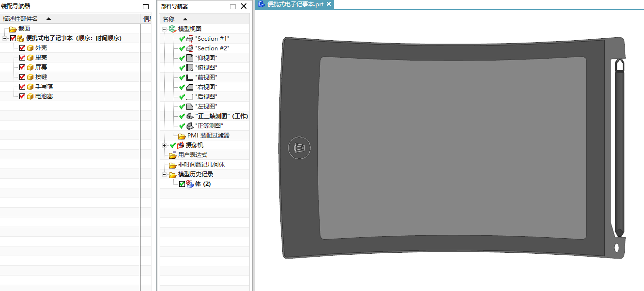644x291 pixels.
Task: Click the sort arrow next to 名称
Action: (185, 19)
